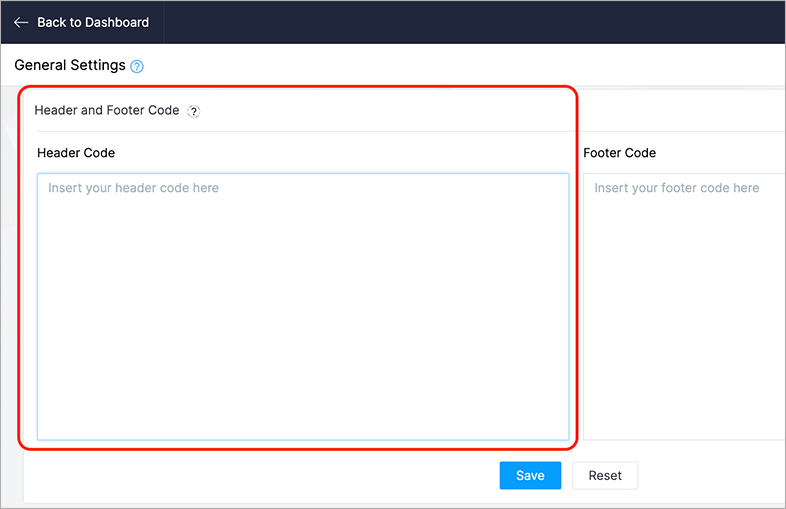The width and height of the screenshot is (786, 509).
Task: Select the General Settings page title
Action: (70, 65)
